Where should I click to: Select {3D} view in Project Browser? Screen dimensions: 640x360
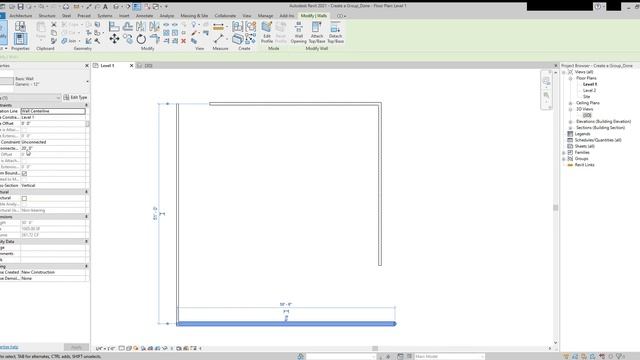click(x=587, y=116)
